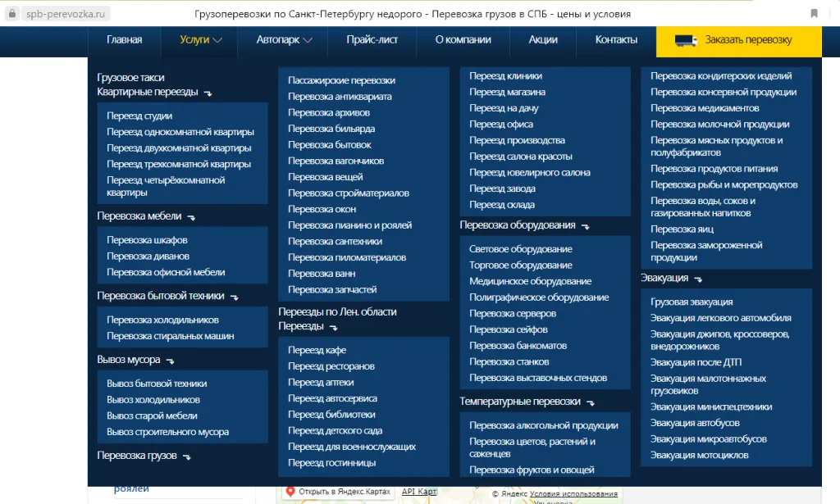Select Перевозка холодильников
Viewport: 840px width, 504px height.
(162, 320)
